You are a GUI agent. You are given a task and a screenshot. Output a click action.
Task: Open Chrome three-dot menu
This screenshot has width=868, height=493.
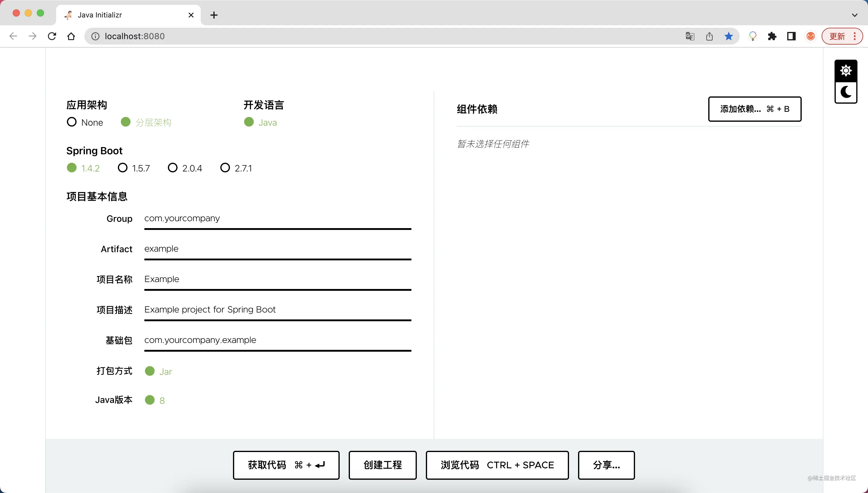[x=855, y=36]
